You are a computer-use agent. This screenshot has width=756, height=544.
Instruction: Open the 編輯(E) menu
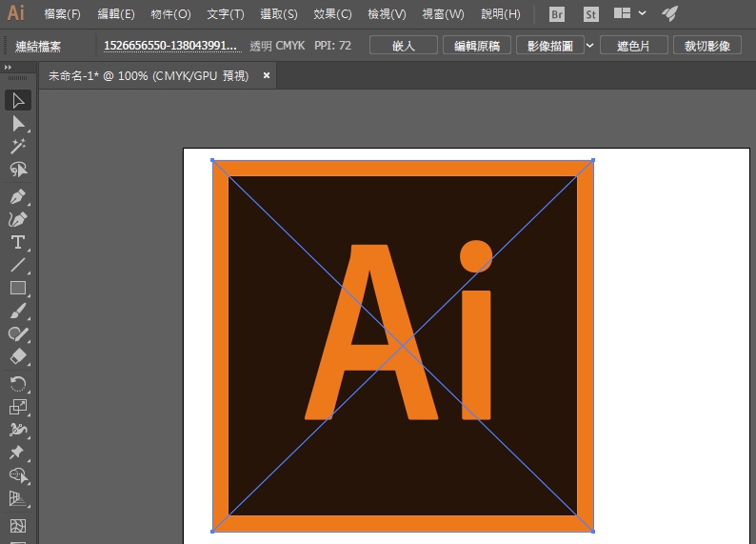click(x=116, y=14)
